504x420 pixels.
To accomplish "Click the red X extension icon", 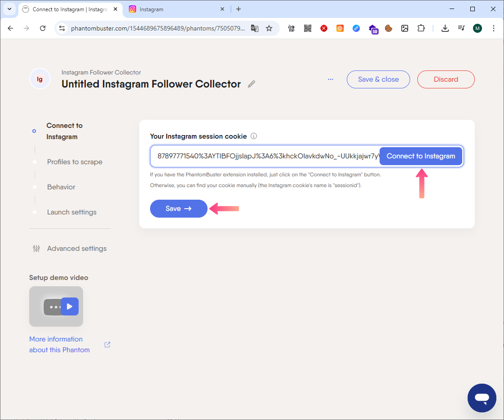I will 324,28.
